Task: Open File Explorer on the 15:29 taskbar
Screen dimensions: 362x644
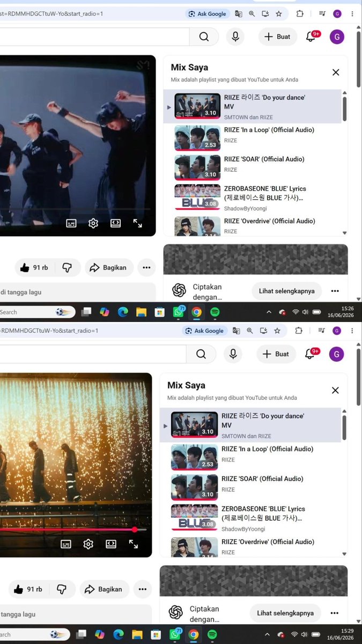Action: [138, 634]
